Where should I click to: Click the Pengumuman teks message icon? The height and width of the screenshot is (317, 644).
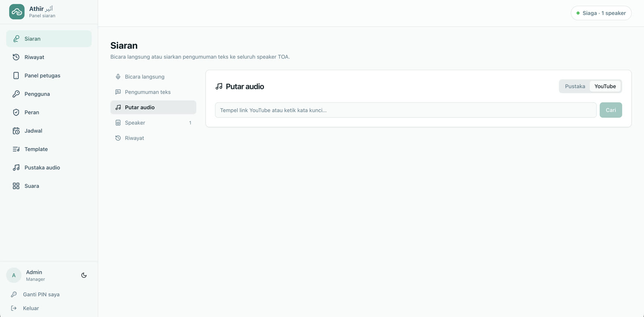click(118, 92)
